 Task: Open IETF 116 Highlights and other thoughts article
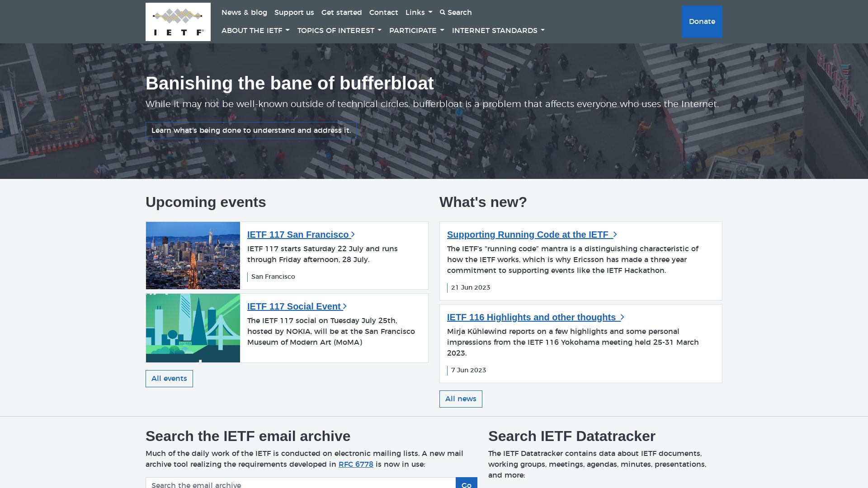[536, 317]
